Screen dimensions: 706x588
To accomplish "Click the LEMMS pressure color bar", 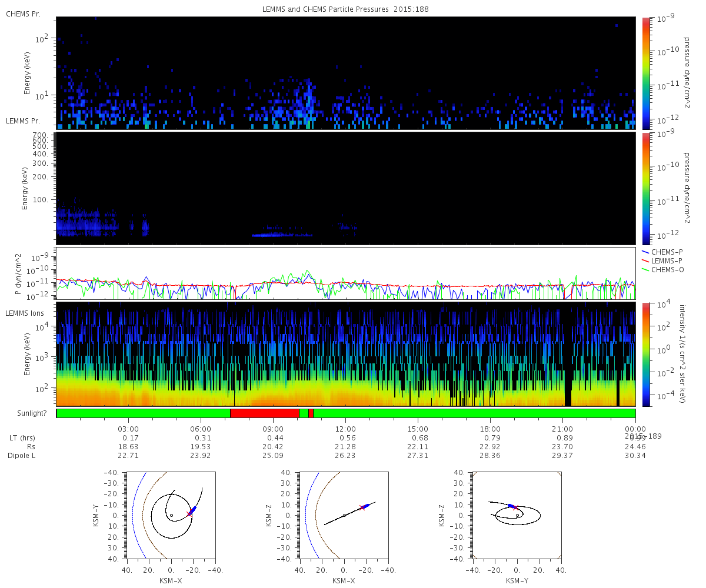I will click(646, 188).
